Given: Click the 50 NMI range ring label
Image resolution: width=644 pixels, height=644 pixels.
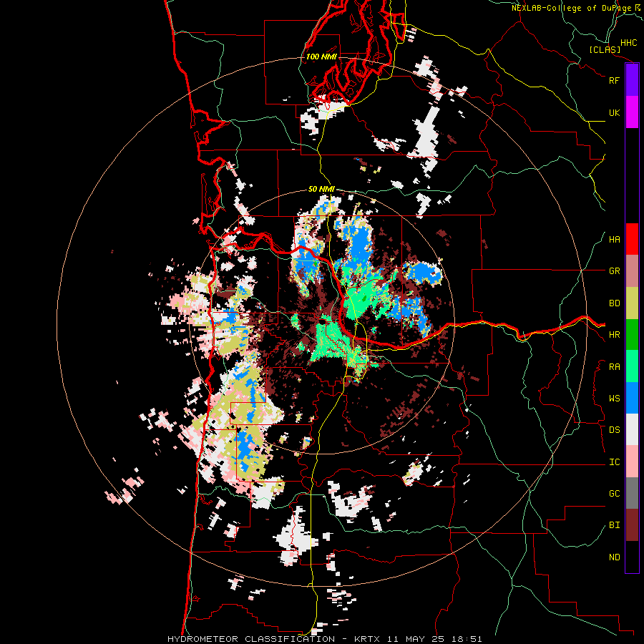Looking at the screenshot, I should point(321,189).
